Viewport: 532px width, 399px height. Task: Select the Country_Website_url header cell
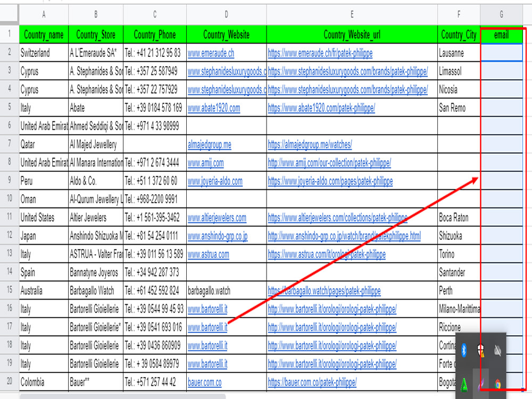click(x=352, y=35)
